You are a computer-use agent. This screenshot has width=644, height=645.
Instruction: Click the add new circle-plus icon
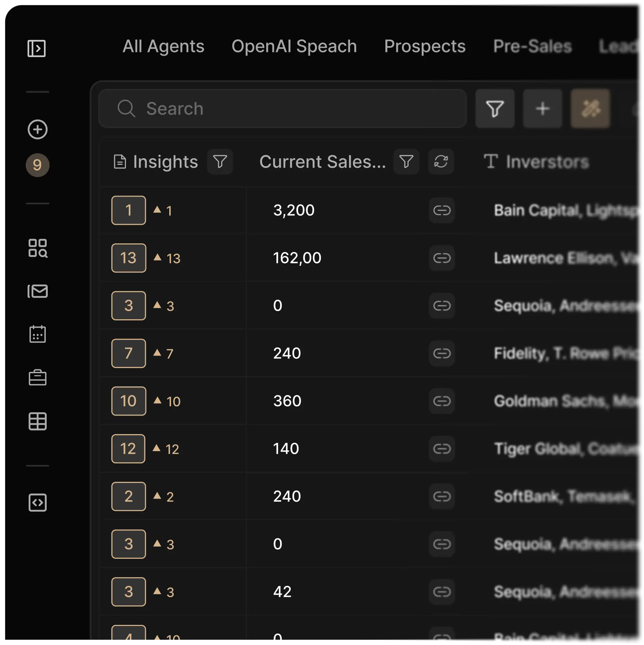pyautogui.click(x=37, y=130)
